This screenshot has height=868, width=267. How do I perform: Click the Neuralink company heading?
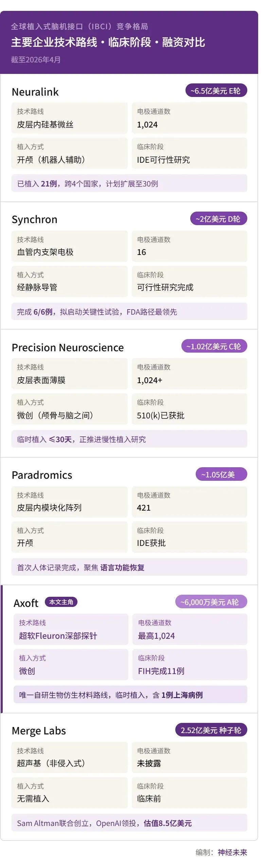click(x=35, y=92)
